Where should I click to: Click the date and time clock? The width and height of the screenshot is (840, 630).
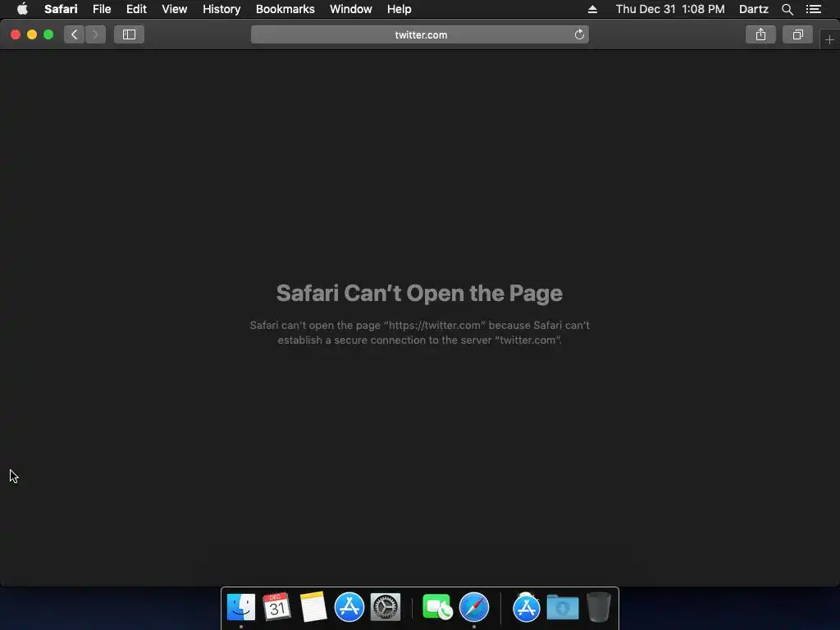click(x=670, y=9)
